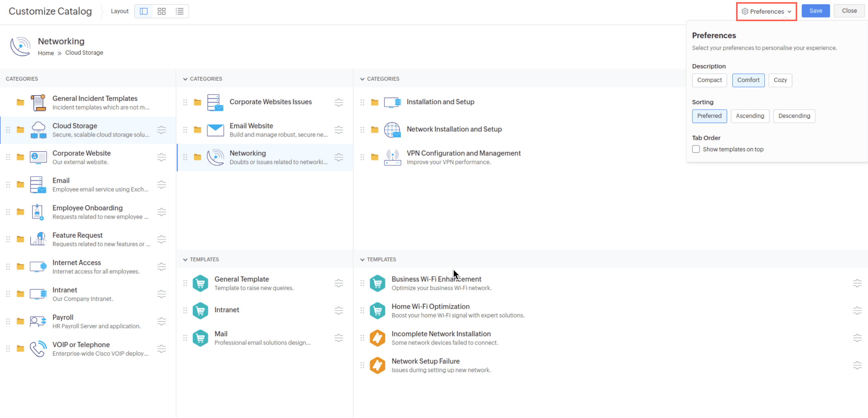Enable the Show templates on top checkbox
The image size is (868, 418).
[696, 149]
